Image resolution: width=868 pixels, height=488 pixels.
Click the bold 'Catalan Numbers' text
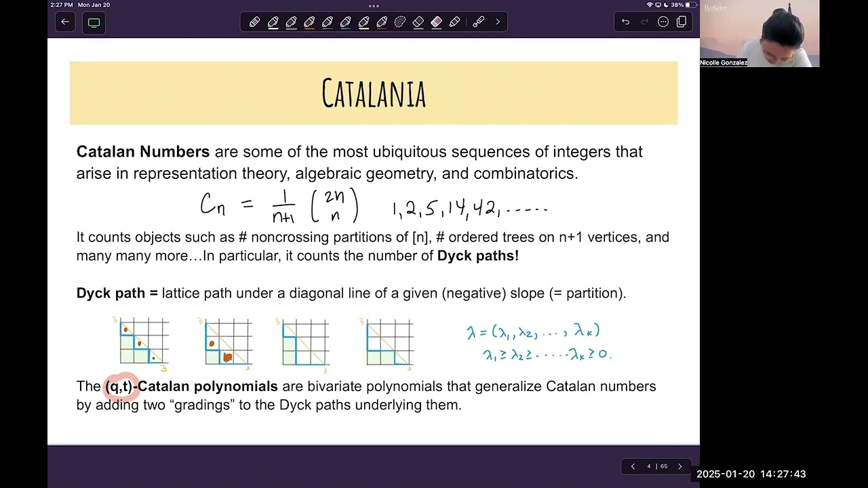click(x=143, y=152)
